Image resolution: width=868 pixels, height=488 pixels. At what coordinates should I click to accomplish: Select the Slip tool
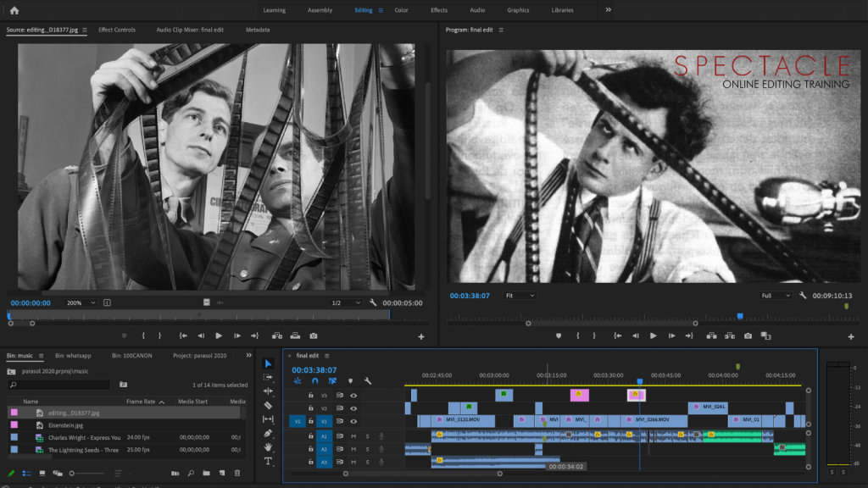coord(268,419)
